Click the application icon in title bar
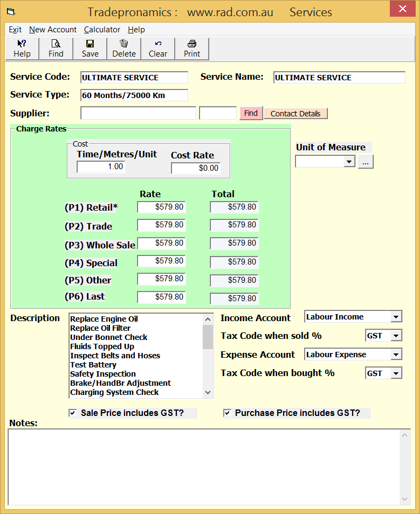 pyautogui.click(x=11, y=12)
